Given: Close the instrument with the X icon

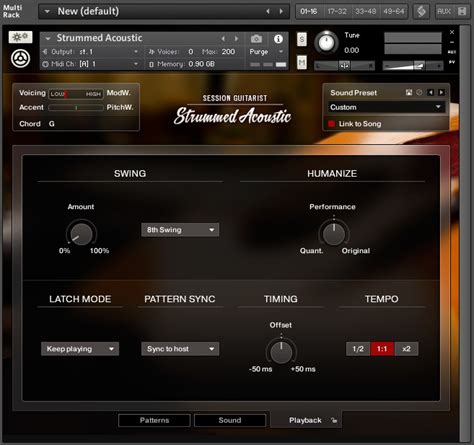Looking at the screenshot, I should tap(452, 32).
